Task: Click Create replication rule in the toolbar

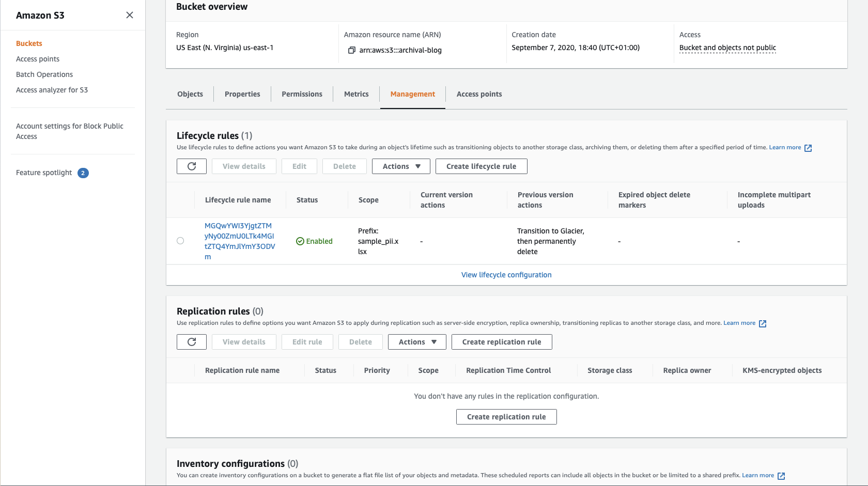Action: click(502, 342)
